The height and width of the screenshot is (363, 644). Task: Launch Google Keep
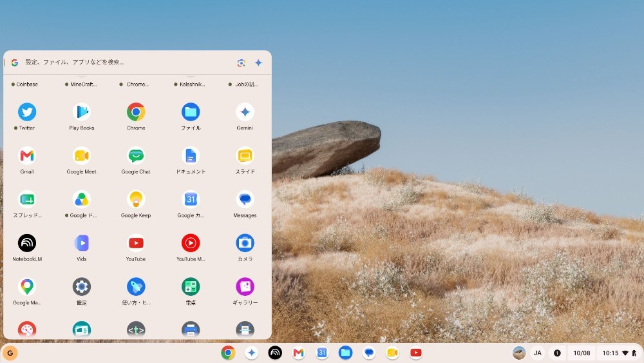136,199
